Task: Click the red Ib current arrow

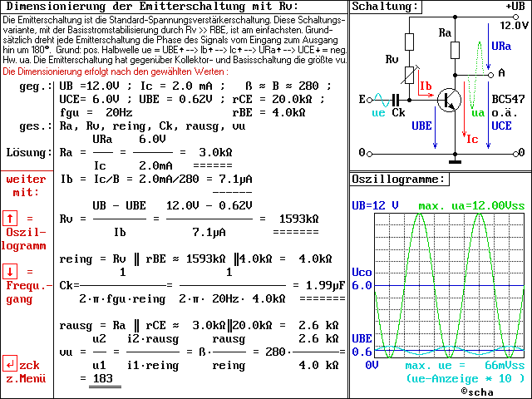Action: [x=426, y=83]
